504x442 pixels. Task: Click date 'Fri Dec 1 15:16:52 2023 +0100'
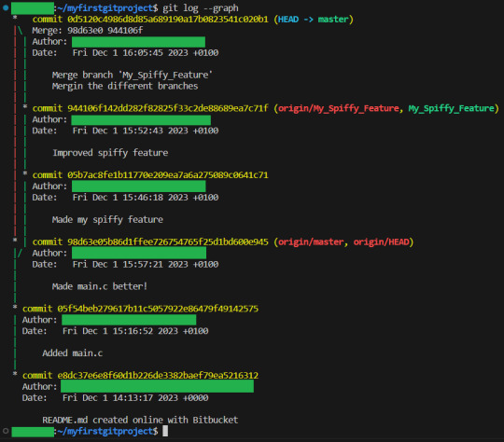[135, 331]
